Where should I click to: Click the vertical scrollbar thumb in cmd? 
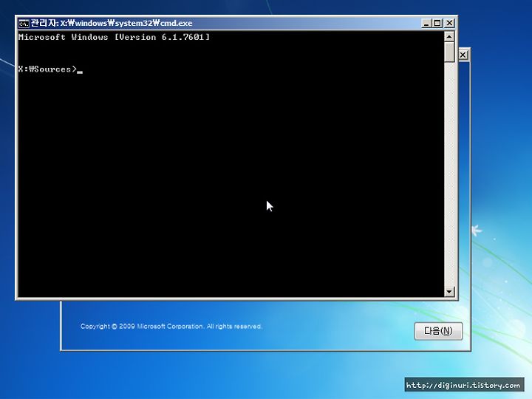(449, 52)
